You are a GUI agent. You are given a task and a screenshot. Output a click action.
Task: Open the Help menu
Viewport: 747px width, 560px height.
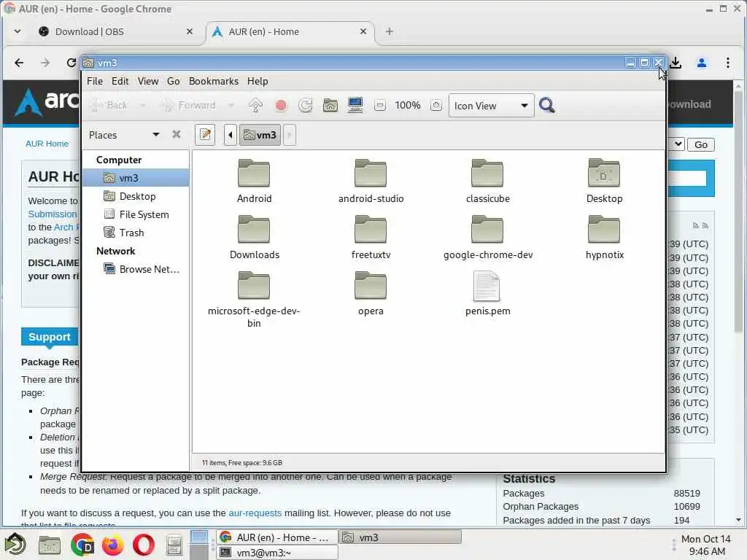258,81
